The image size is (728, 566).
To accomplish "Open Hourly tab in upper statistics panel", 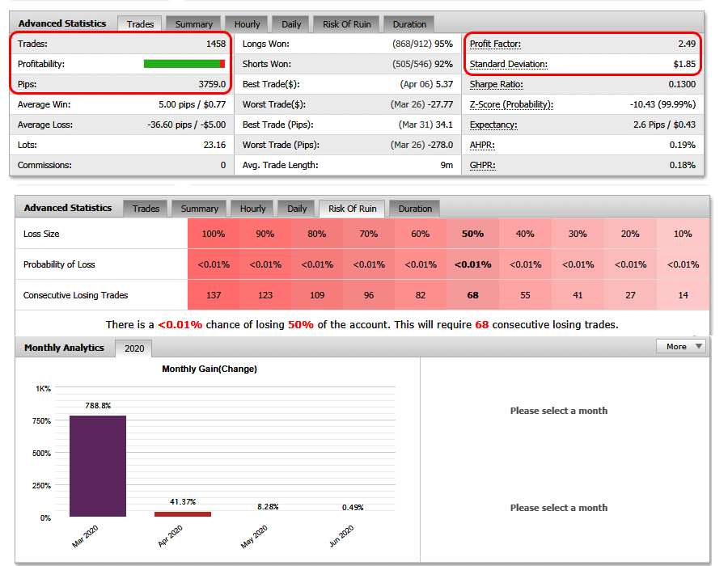I will 248,24.
